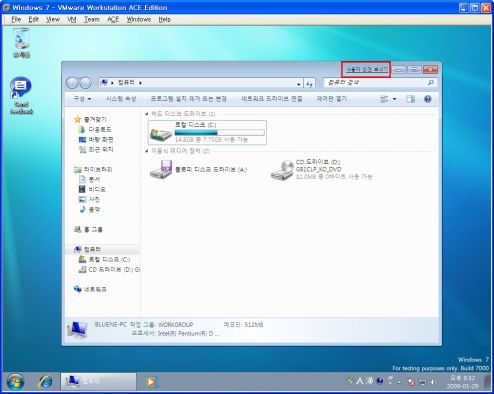
Task: Open the VMware Edit menu
Action: (34, 19)
